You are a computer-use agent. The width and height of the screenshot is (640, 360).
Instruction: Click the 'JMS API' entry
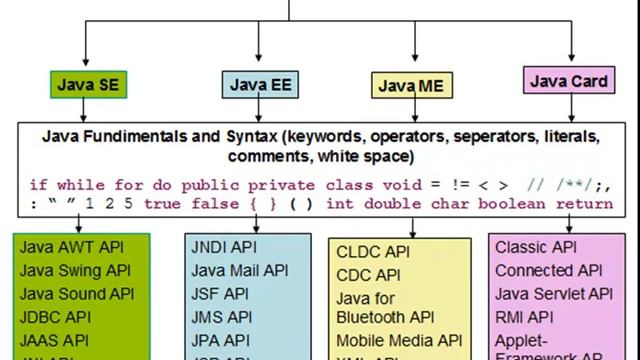point(222,317)
